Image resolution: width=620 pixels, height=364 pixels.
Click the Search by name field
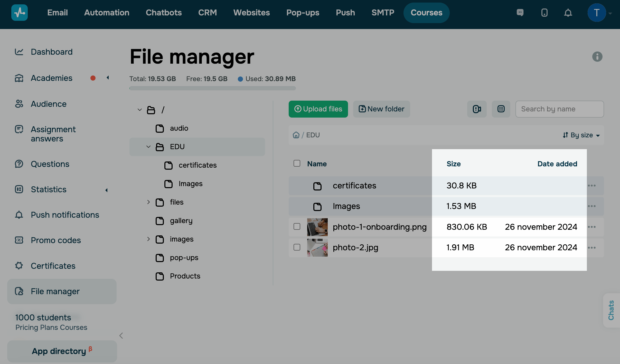pos(559,109)
